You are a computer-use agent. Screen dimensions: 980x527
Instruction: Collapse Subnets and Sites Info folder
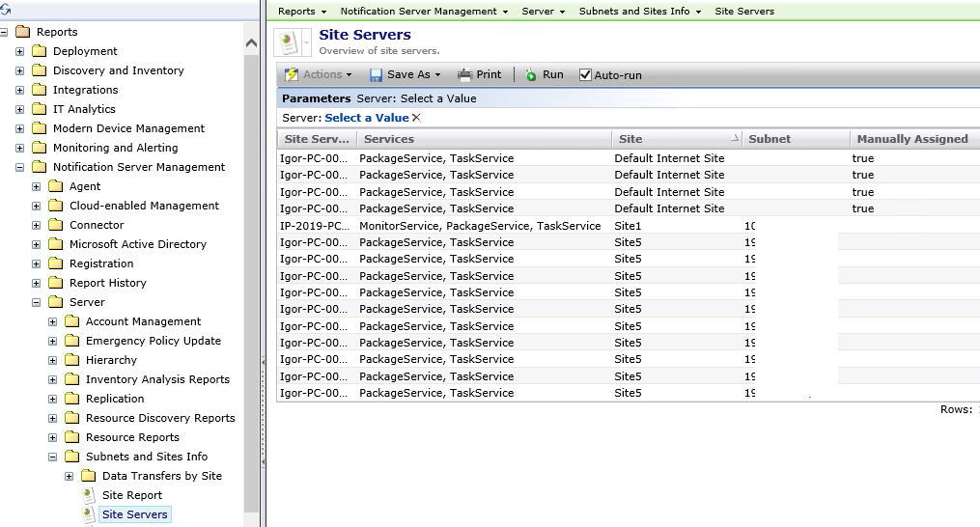click(52, 457)
